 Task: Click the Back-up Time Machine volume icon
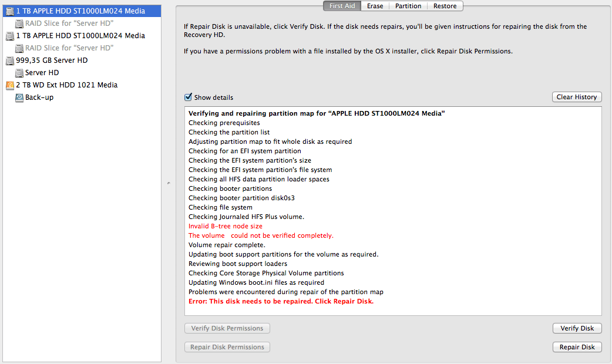(19, 97)
